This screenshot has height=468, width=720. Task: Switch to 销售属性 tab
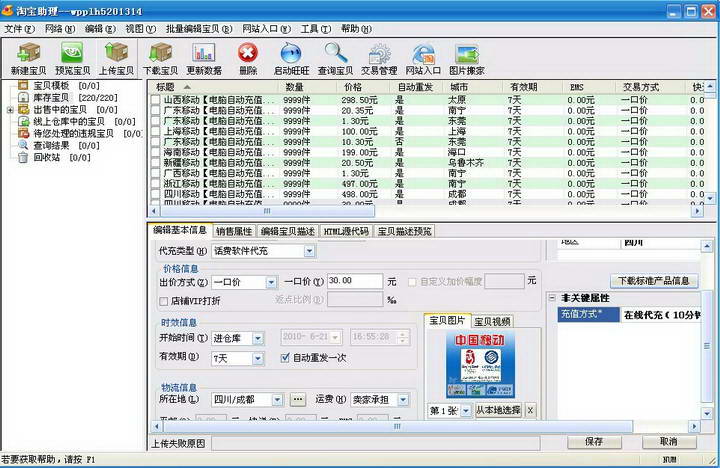pos(234,231)
